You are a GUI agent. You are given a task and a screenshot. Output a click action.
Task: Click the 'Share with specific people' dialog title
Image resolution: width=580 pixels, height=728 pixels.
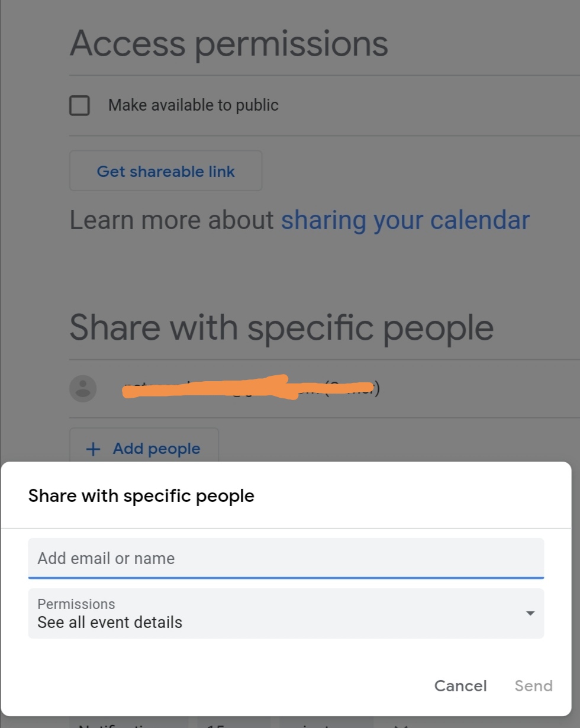[x=141, y=496]
